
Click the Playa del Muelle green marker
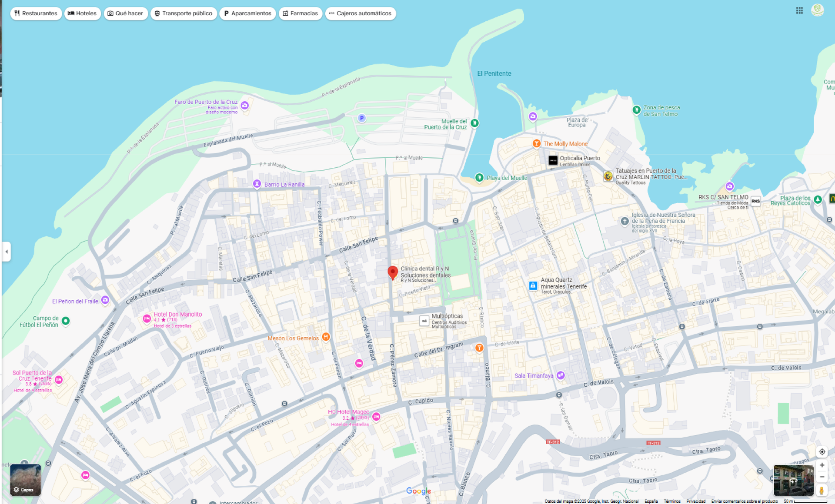pyautogui.click(x=479, y=177)
